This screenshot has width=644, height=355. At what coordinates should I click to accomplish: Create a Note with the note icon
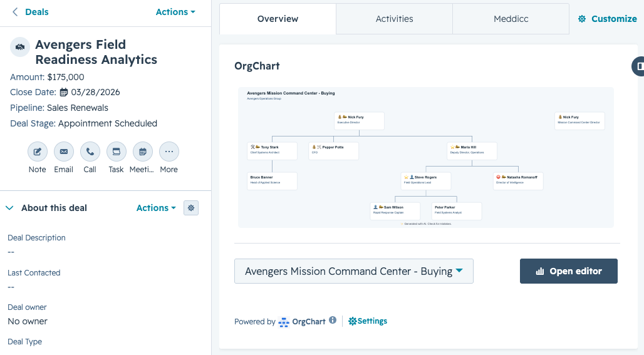(38, 152)
